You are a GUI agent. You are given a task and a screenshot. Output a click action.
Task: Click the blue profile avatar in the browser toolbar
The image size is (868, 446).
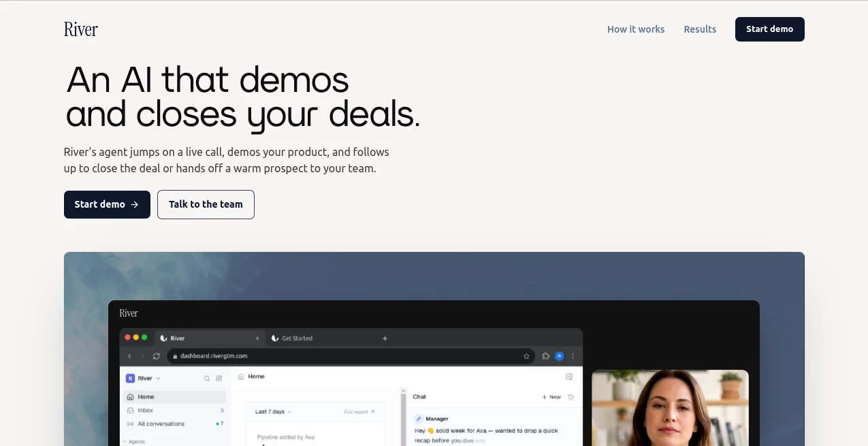560,355
